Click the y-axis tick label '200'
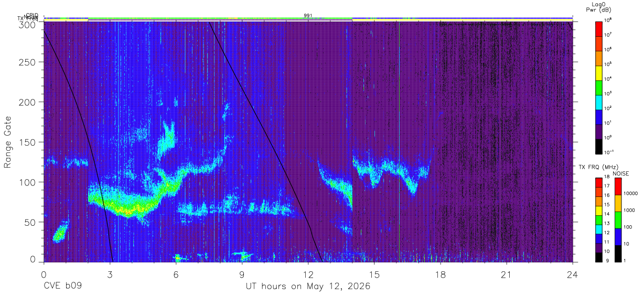Image resolution: width=644 pixels, height=297 pixels. pyautogui.click(x=27, y=102)
